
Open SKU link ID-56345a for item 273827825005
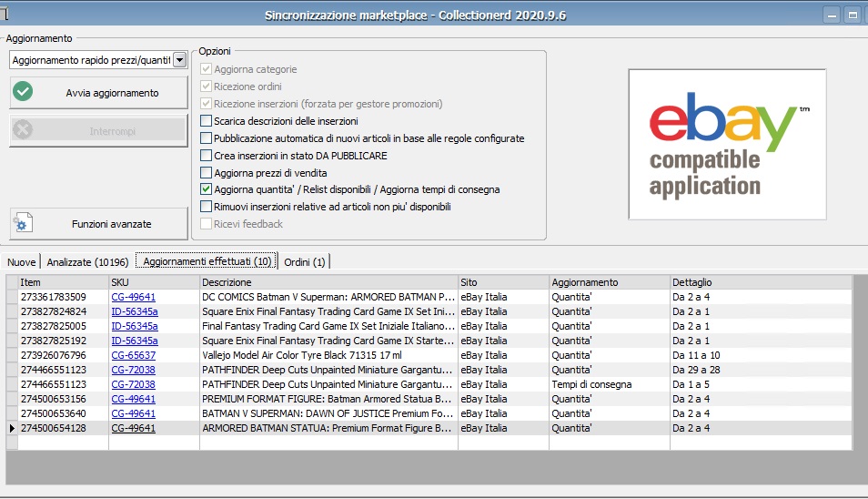(135, 326)
